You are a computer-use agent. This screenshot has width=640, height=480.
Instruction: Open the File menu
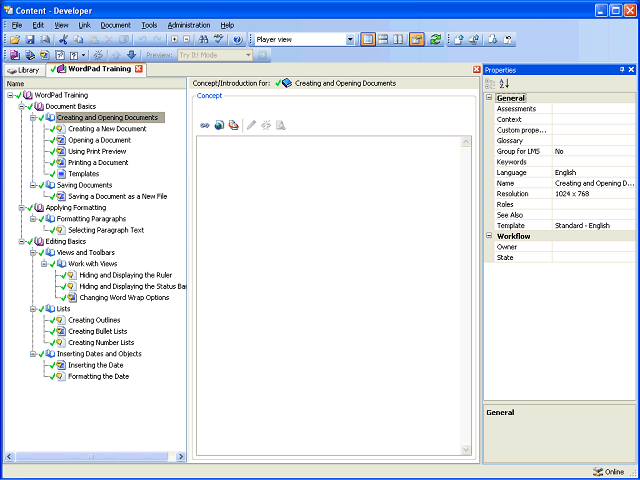click(17, 25)
